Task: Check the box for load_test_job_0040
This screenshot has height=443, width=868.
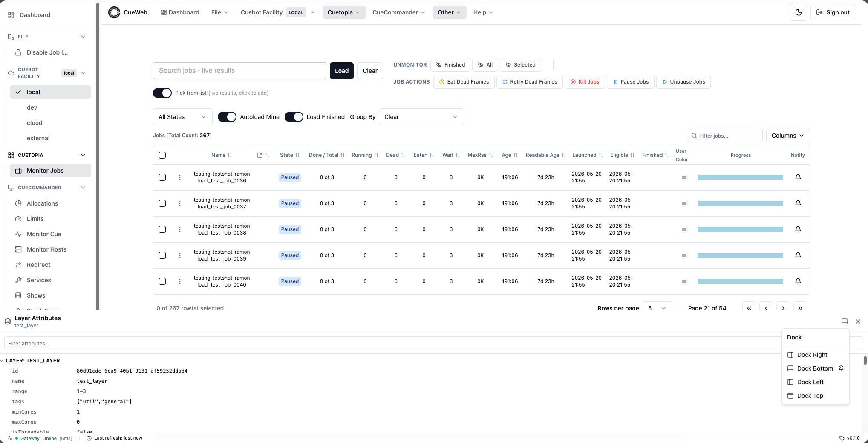Action: pyautogui.click(x=162, y=281)
